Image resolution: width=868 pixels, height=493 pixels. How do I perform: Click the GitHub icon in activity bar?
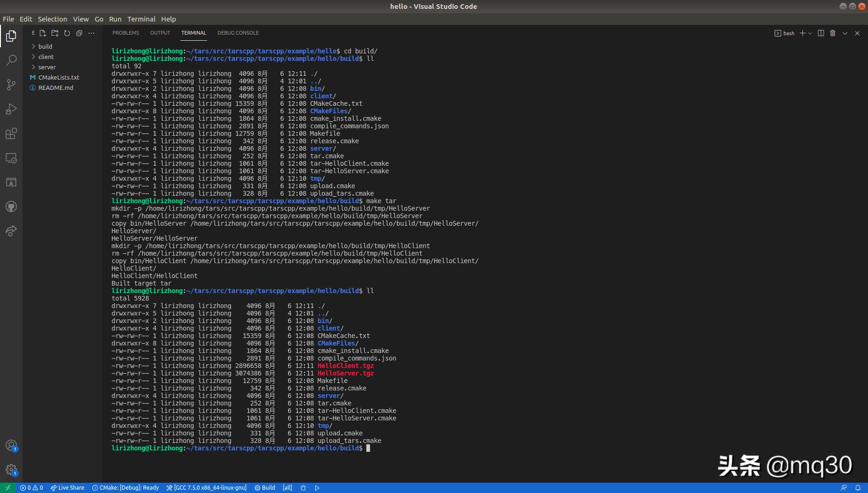pos(11,206)
